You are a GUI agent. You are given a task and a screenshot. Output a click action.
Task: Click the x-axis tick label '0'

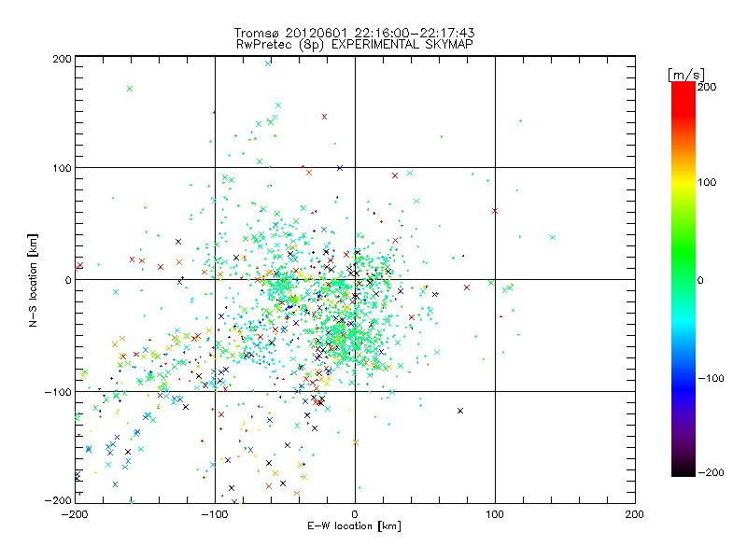(x=355, y=515)
